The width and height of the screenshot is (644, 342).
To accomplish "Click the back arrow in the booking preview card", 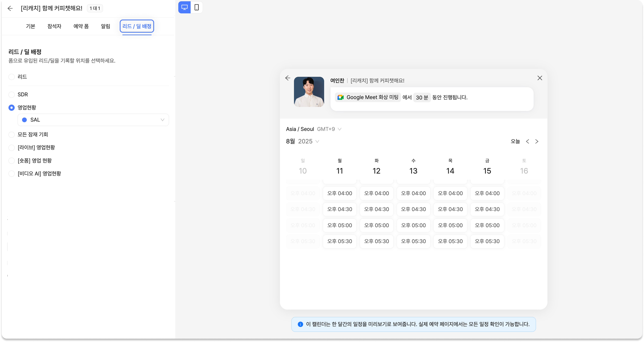I will click(288, 78).
